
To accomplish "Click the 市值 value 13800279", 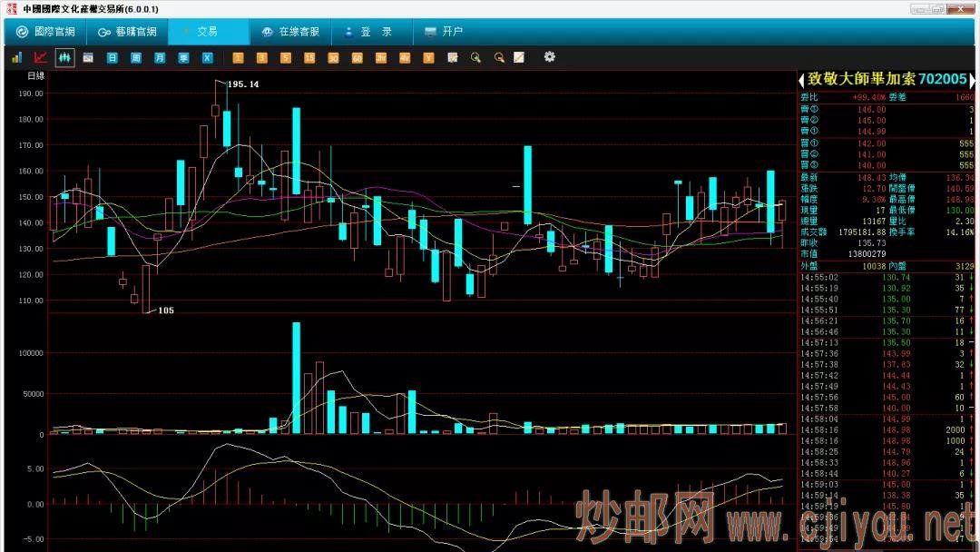I will click(x=867, y=254).
